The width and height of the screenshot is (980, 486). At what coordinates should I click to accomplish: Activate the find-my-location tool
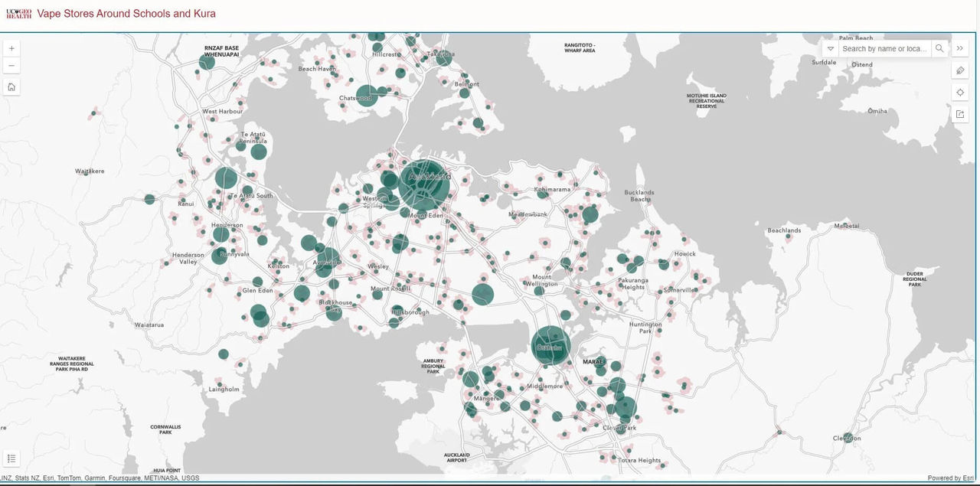pos(960,92)
